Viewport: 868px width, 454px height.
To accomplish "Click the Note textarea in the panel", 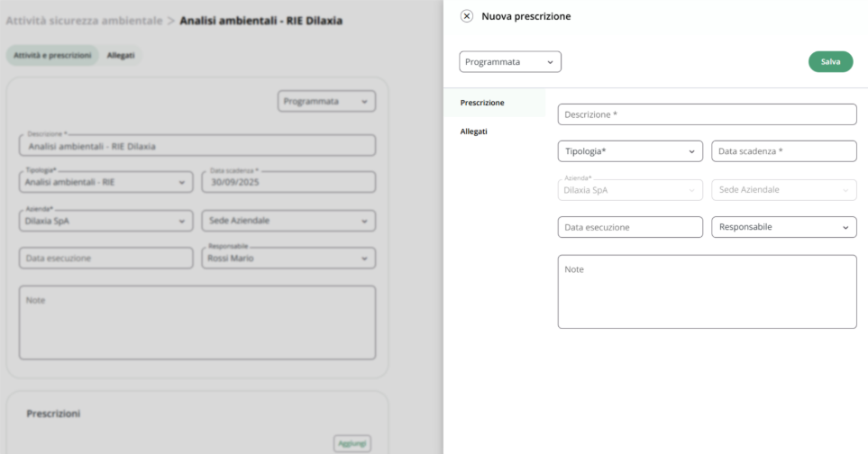I will tap(707, 292).
